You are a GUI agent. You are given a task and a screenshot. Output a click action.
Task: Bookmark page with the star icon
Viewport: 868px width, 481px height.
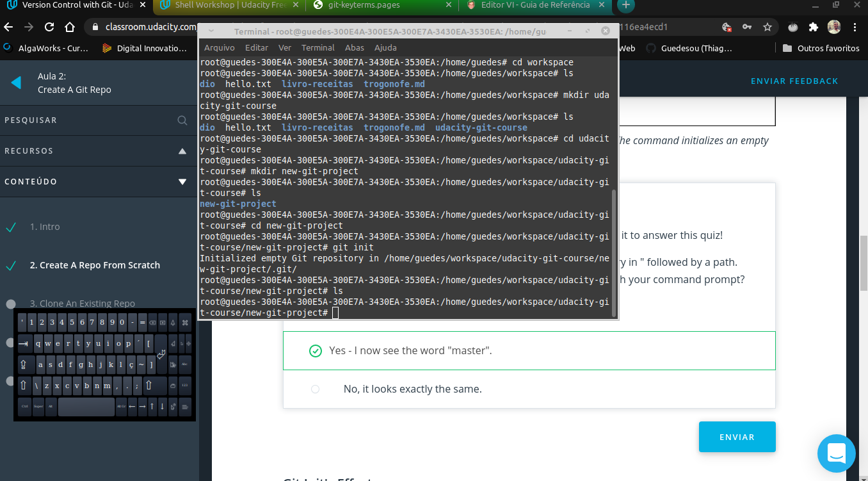768,28
